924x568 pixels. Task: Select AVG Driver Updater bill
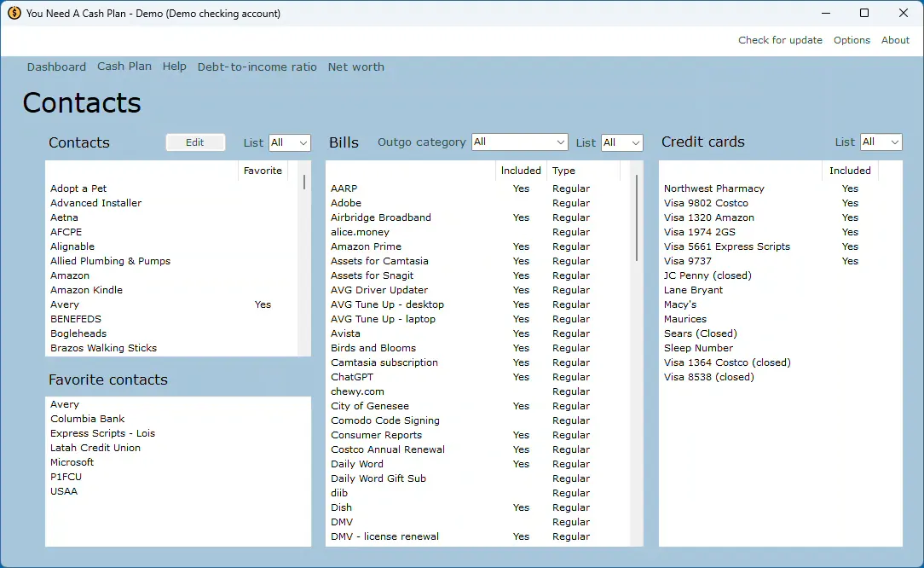pos(379,290)
